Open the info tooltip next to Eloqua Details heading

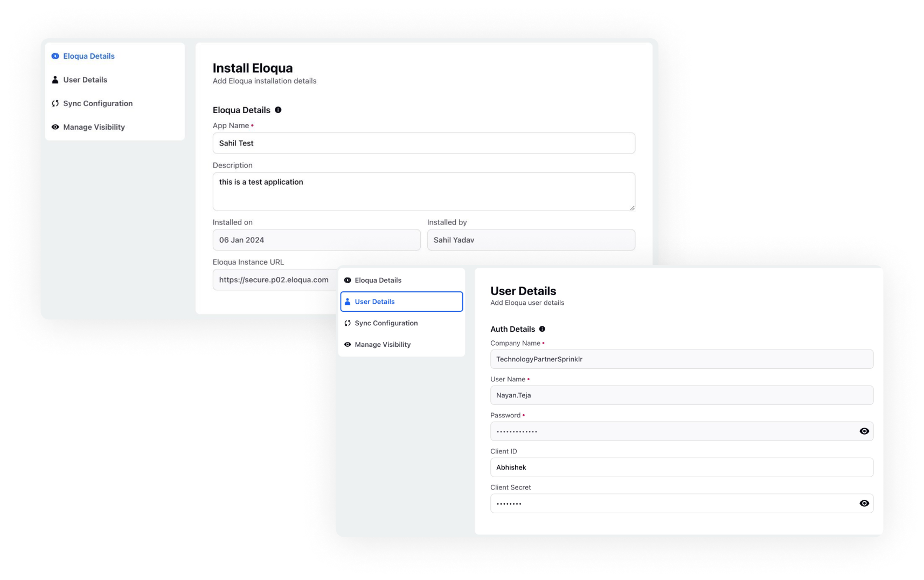(x=278, y=110)
